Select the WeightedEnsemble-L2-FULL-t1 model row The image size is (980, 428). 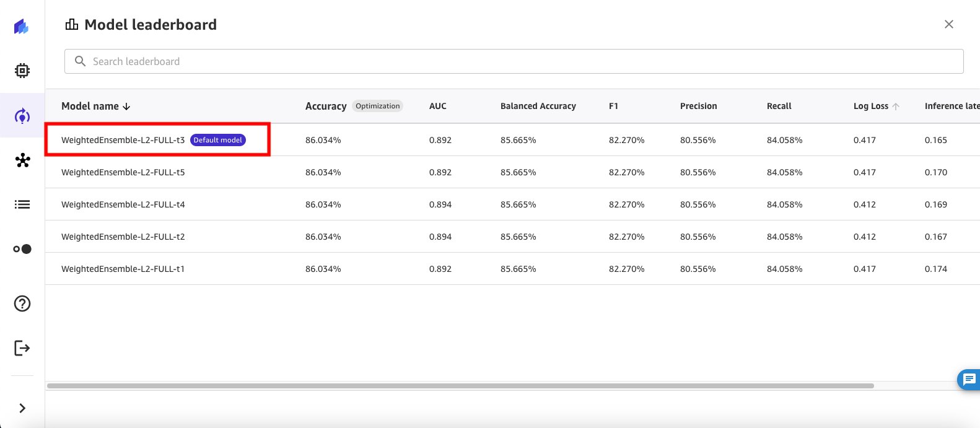(512, 269)
